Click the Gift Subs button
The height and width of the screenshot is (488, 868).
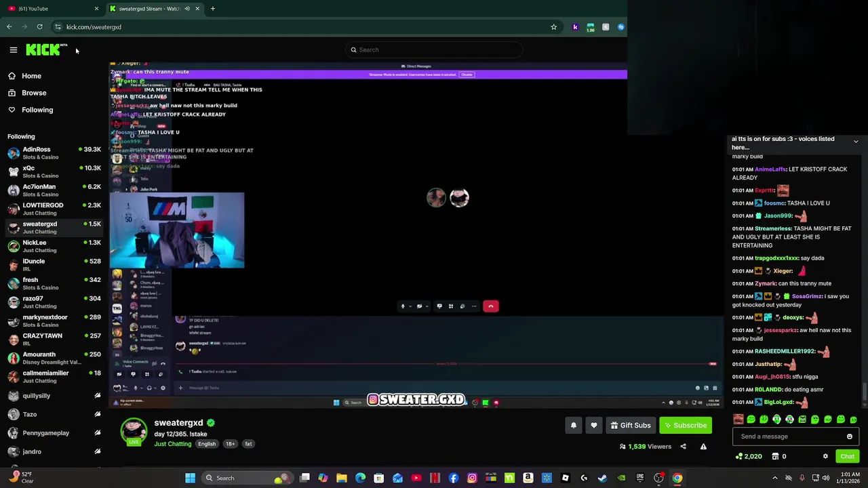630,426
